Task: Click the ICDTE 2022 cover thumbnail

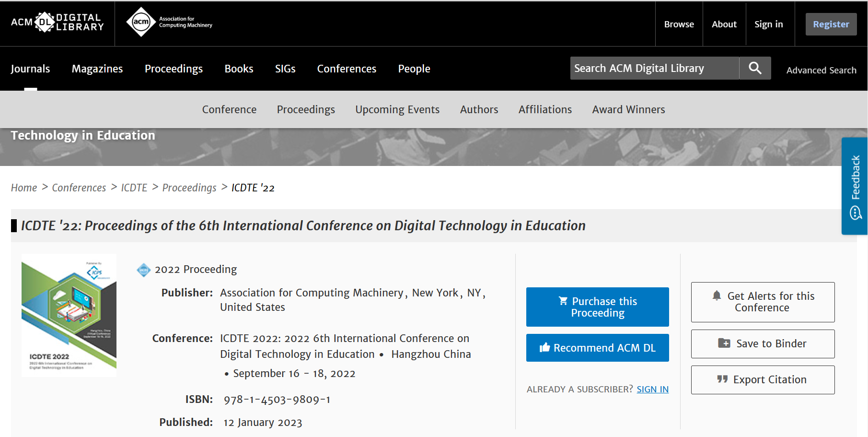Action: coord(69,315)
